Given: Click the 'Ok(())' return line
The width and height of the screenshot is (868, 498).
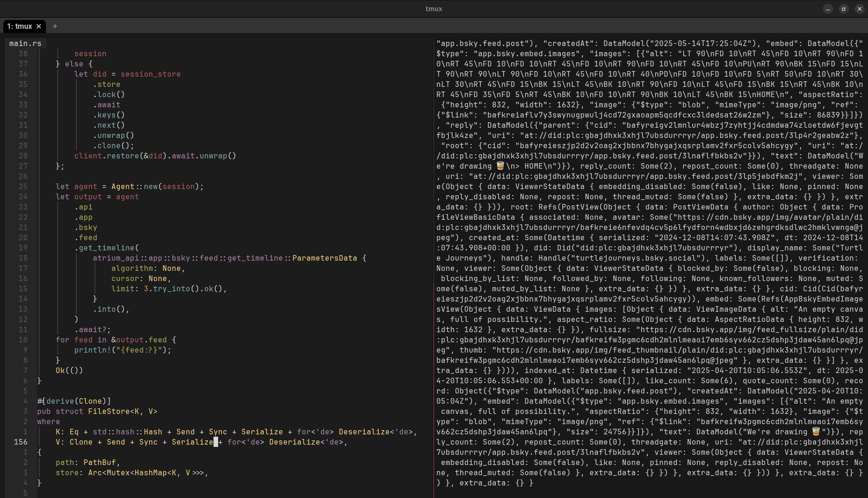Looking at the screenshot, I should tap(69, 370).
